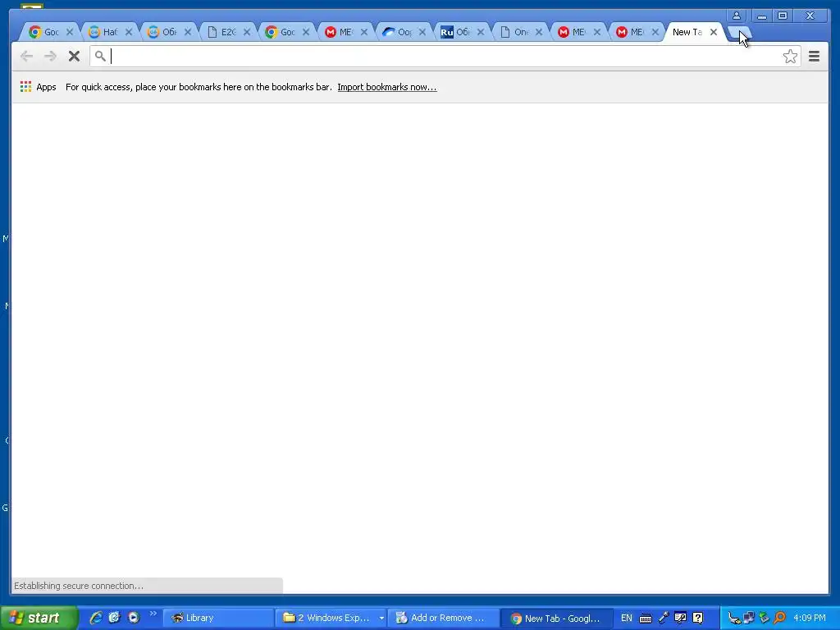The image size is (840, 630).
Task: Click the keyboard icon on the language bar
Action: (646, 619)
